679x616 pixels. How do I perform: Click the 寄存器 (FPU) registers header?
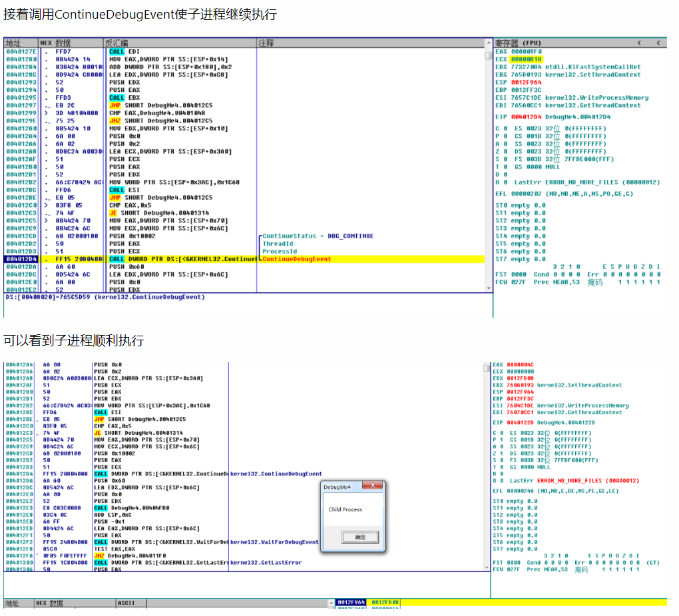pyautogui.click(x=518, y=43)
